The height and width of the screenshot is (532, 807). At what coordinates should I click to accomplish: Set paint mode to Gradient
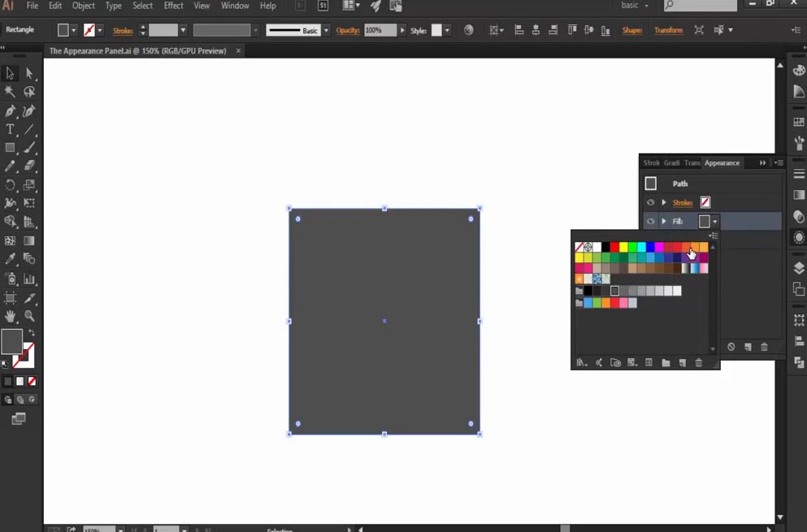click(x=20, y=381)
